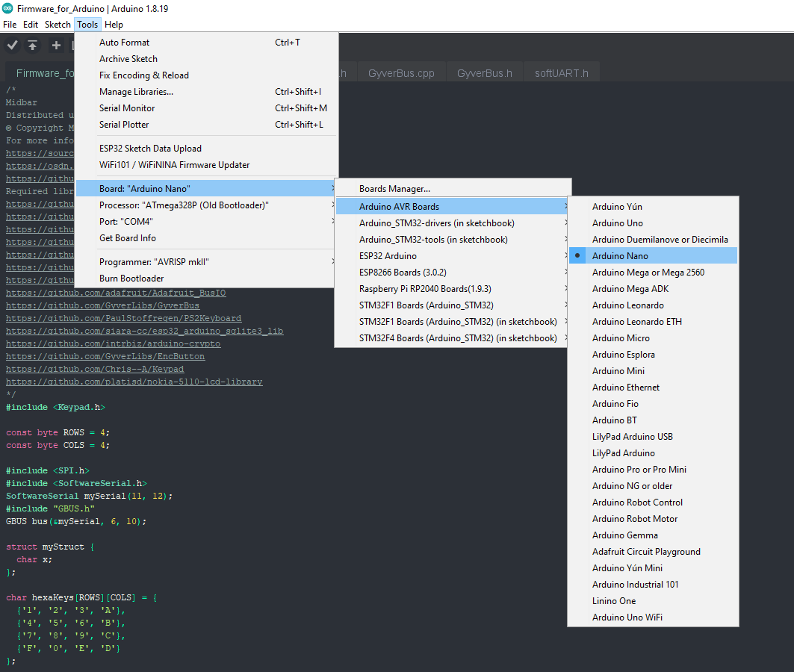Click the #include <Keypad.h> code line
Viewport: 794px width, 672px height.
pos(56,407)
